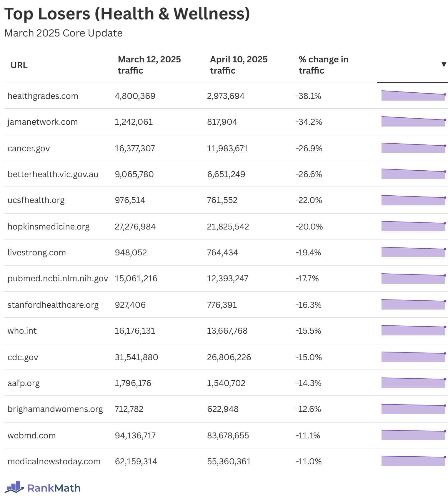Click the 2,973,694 traffic value
The image size is (448, 499).
click(226, 96)
